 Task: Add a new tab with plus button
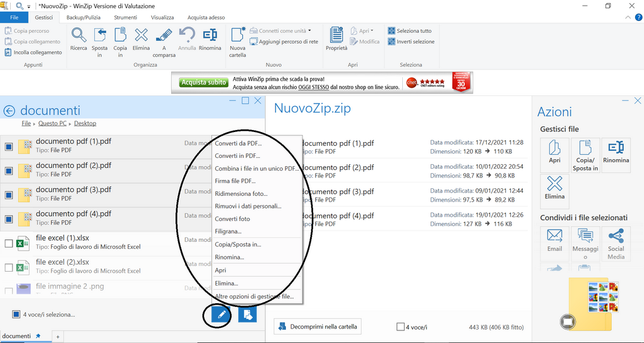58,337
